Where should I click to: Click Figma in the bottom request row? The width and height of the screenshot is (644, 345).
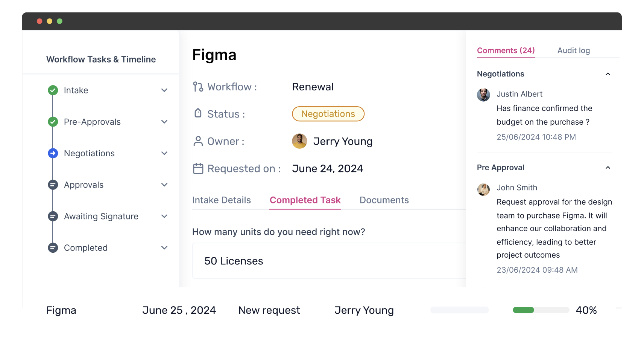[x=61, y=310]
